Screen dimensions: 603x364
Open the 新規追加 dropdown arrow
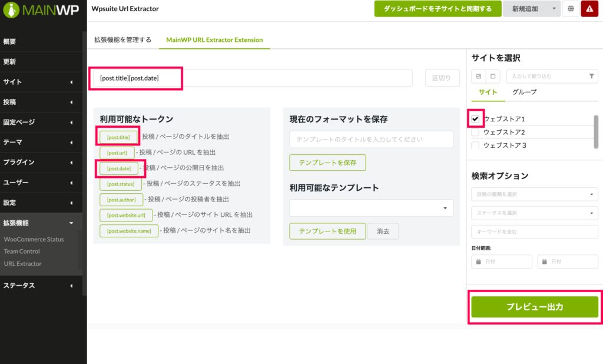point(554,8)
